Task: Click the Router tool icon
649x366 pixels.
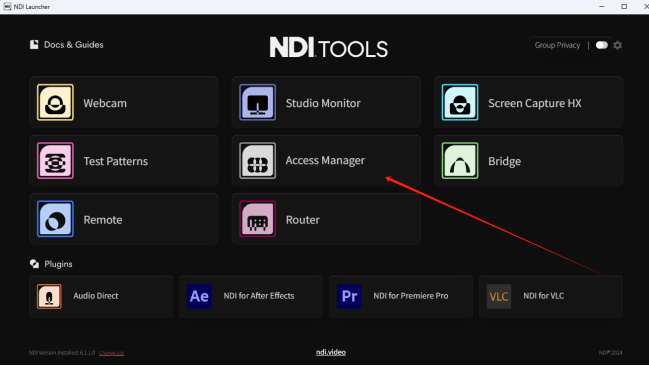Action: pos(257,219)
